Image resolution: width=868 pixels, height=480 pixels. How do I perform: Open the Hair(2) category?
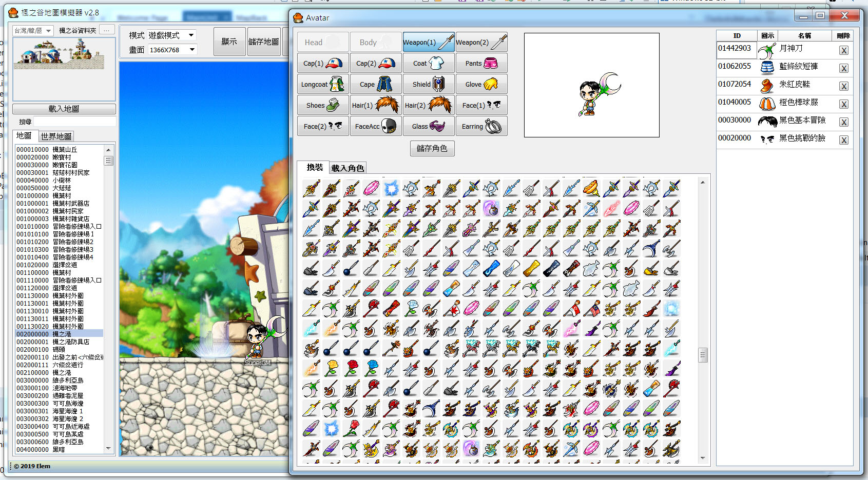click(429, 105)
